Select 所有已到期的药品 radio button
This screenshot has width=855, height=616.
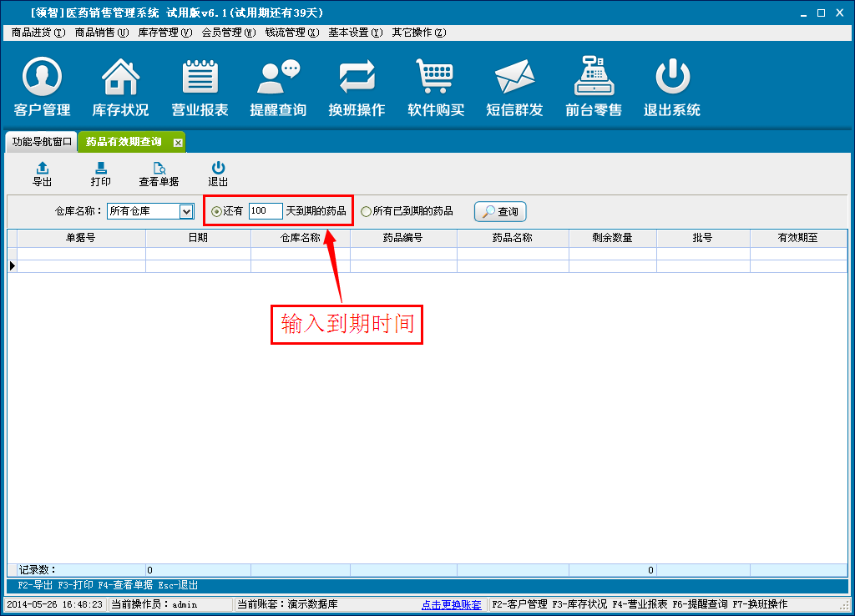(366, 212)
